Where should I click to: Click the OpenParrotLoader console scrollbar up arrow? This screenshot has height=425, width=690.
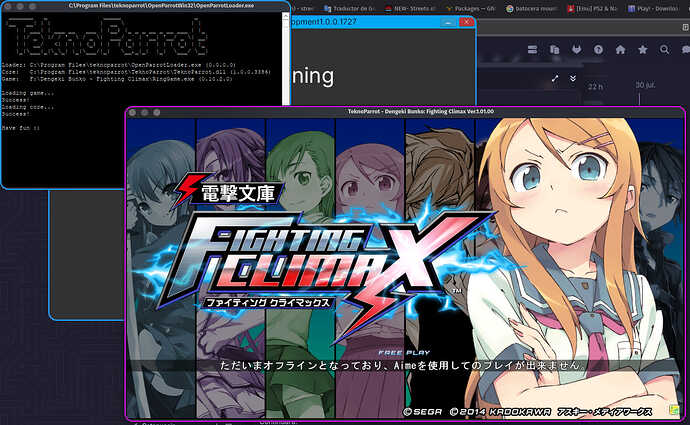(x=284, y=17)
